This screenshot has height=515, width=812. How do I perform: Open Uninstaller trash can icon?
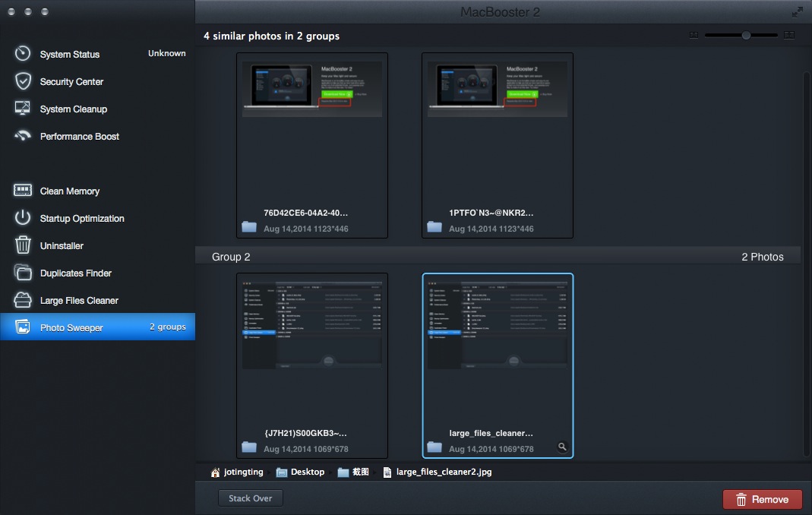tap(23, 245)
